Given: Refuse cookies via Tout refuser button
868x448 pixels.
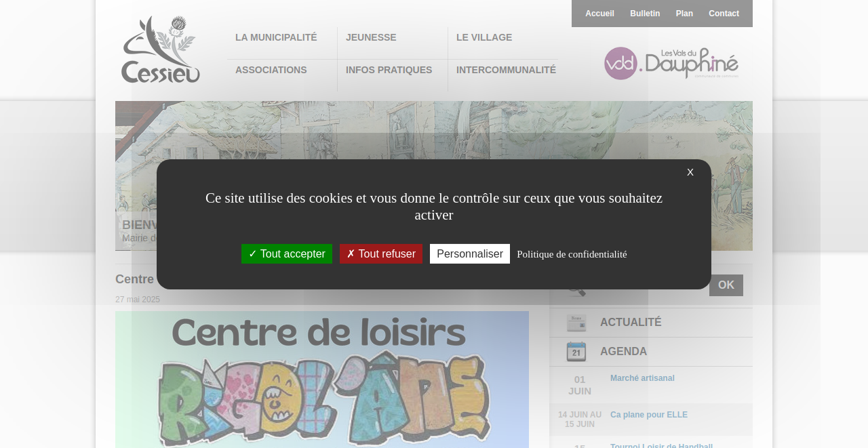Looking at the screenshot, I should click(x=381, y=253).
